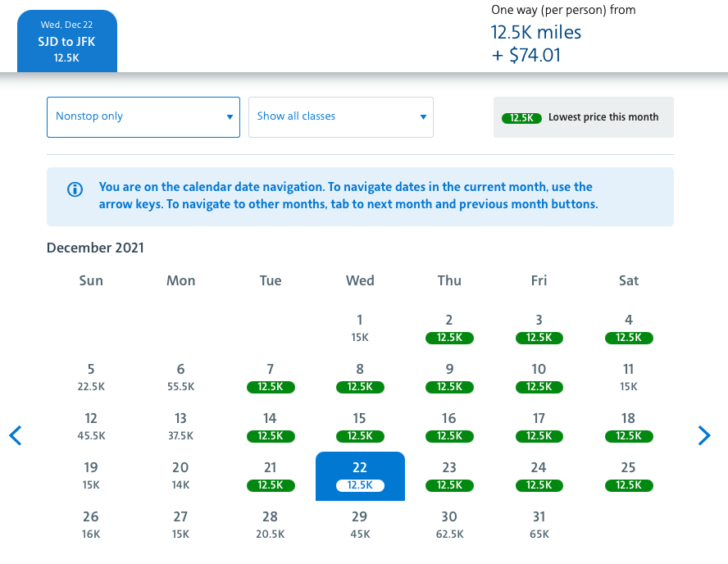The width and height of the screenshot is (728, 564).
Task: Choose December 31 priced 65K
Action: coord(539,525)
